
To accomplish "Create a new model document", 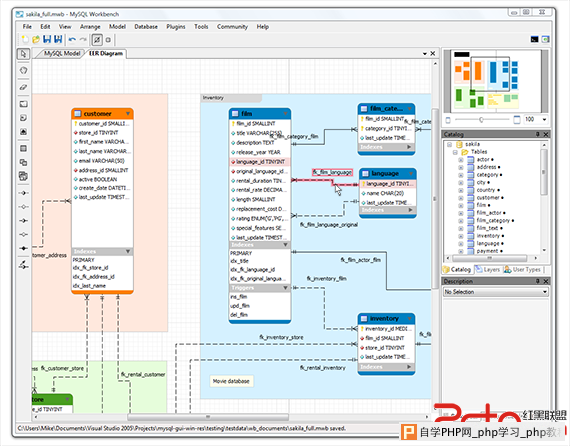I will click(x=25, y=39).
